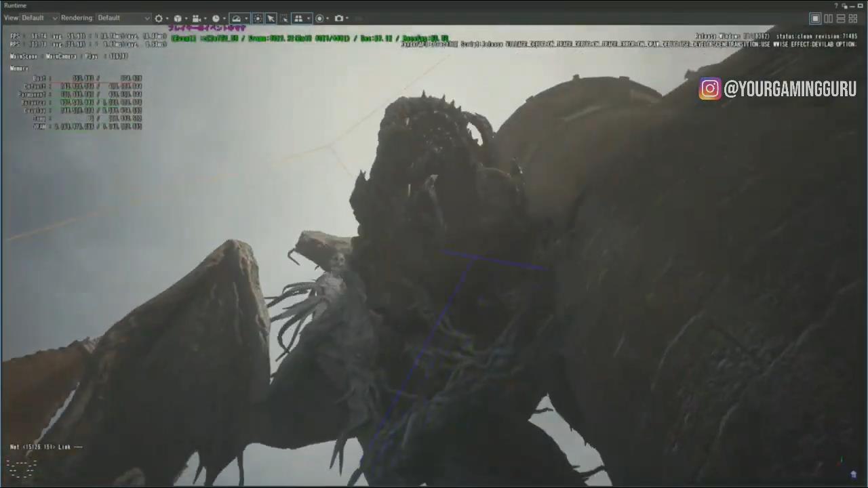Click the 'Memory' debug heading text
Image resolution: width=868 pixels, height=488 pixels.
[19, 68]
